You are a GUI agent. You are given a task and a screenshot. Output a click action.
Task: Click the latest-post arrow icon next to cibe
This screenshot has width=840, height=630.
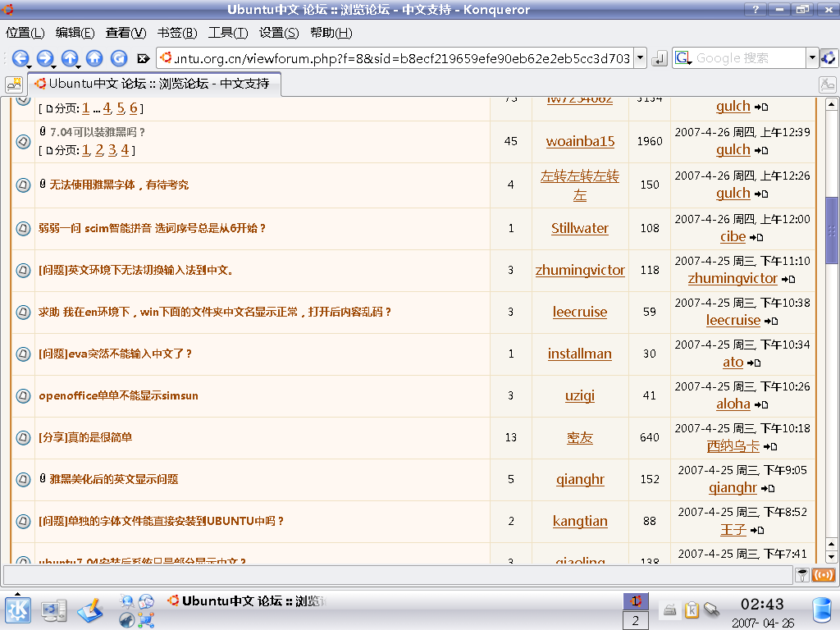coord(756,237)
